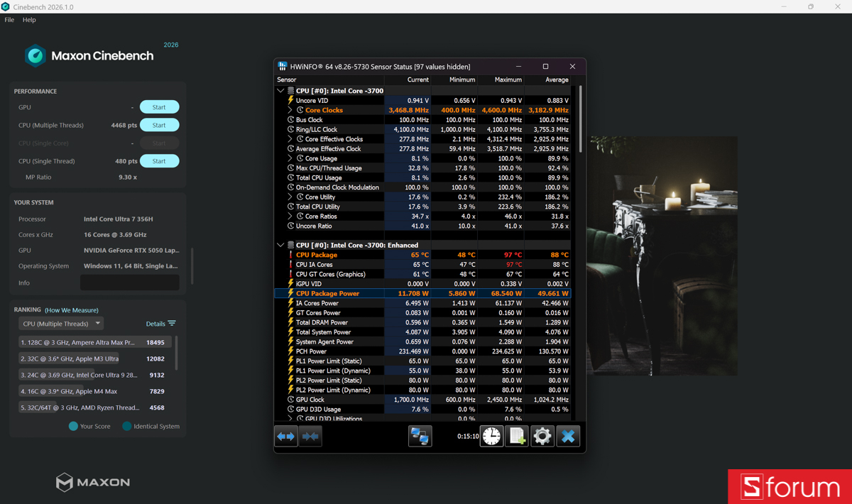Click the clock icon beside GPU Clock
Image resolution: width=852 pixels, height=504 pixels.
tap(290, 400)
